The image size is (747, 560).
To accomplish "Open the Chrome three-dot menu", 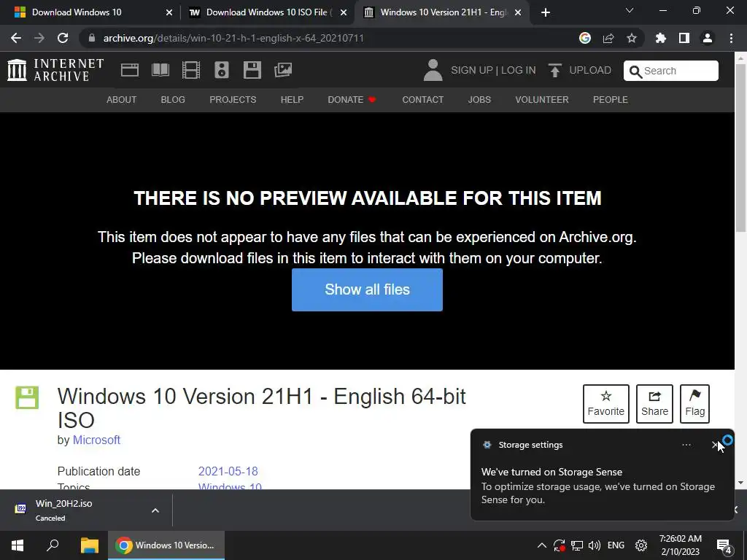I will (731, 38).
